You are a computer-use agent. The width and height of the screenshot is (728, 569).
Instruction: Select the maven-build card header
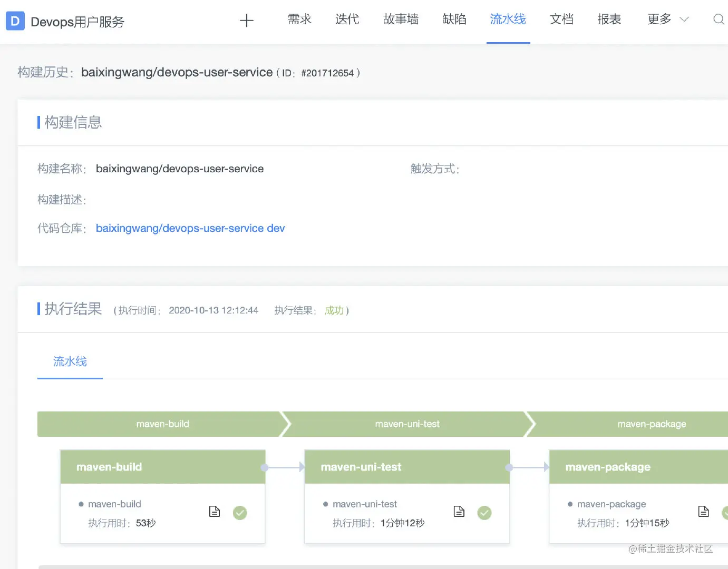click(162, 467)
